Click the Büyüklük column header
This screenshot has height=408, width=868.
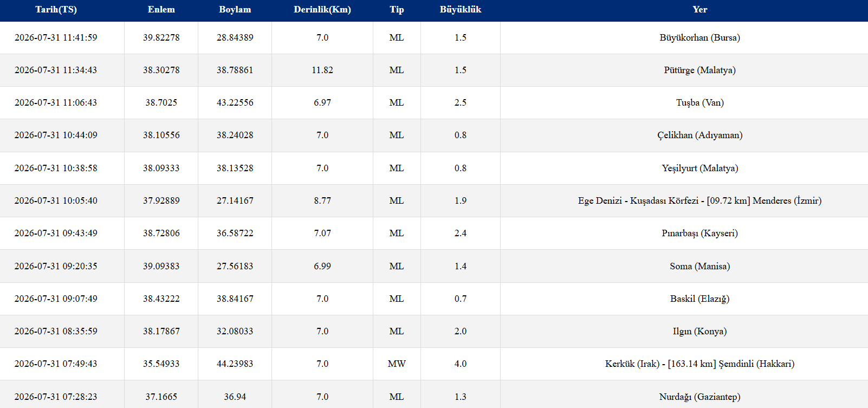pos(461,10)
